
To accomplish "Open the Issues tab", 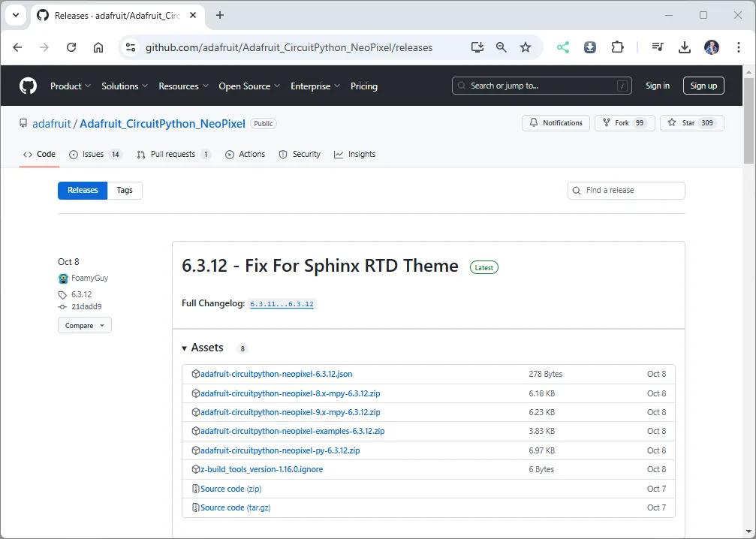I will point(95,154).
